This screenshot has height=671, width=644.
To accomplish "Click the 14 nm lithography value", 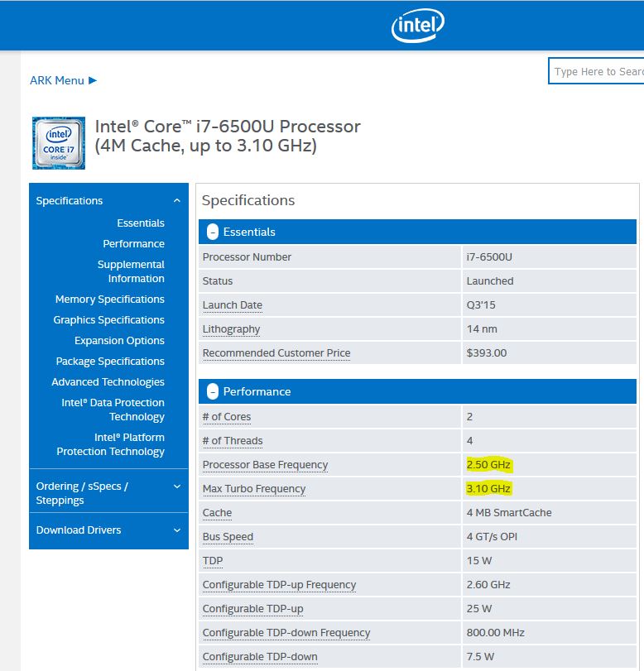I will pos(482,329).
